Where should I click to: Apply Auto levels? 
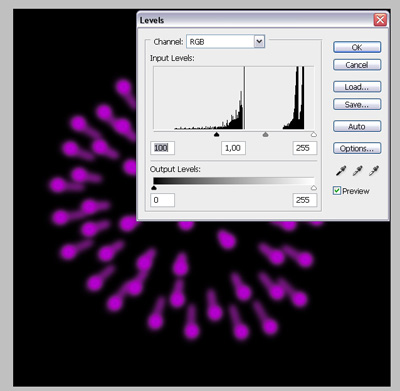point(357,126)
